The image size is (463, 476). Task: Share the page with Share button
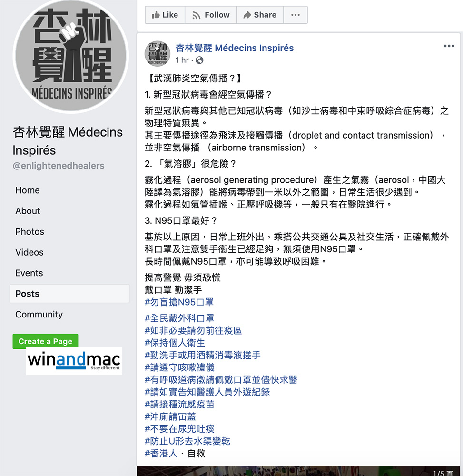(260, 15)
